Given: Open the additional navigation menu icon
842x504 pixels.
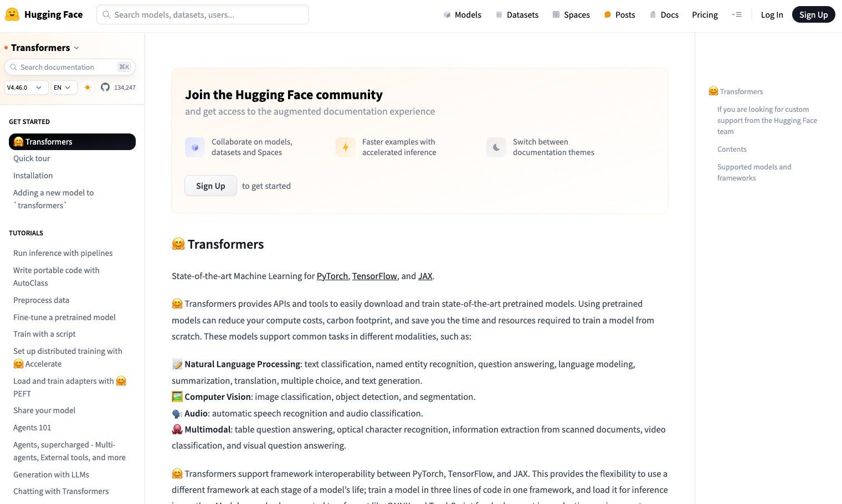Looking at the screenshot, I should (x=737, y=15).
